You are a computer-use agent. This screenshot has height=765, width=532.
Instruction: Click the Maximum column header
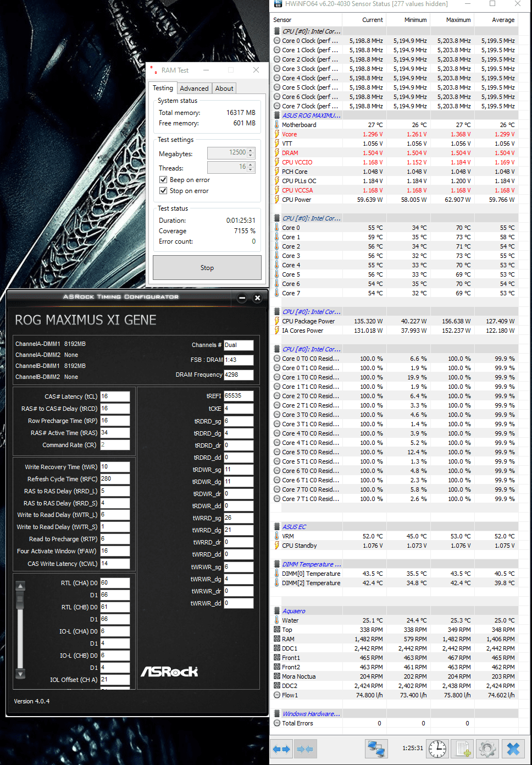click(453, 20)
